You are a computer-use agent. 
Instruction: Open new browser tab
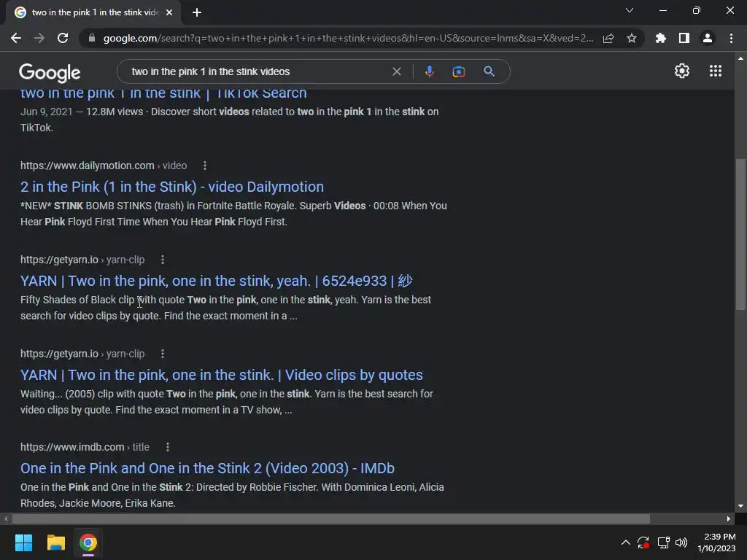[x=197, y=12]
